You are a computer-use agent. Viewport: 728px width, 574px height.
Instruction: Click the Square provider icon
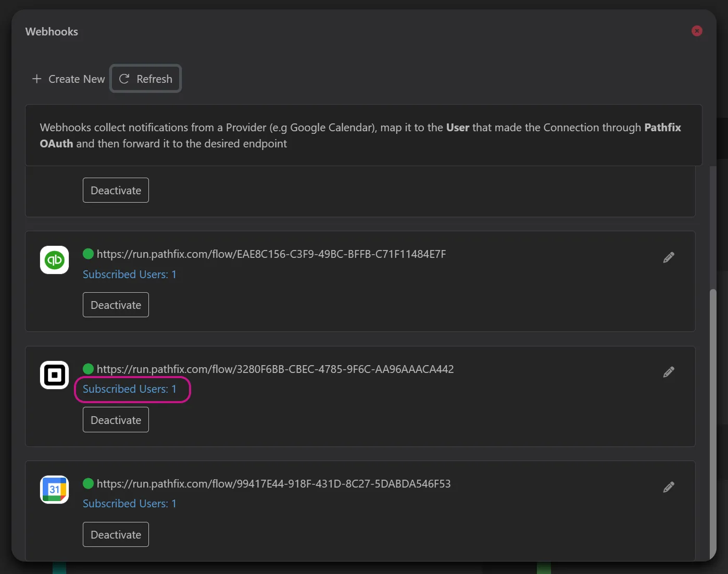(x=55, y=375)
